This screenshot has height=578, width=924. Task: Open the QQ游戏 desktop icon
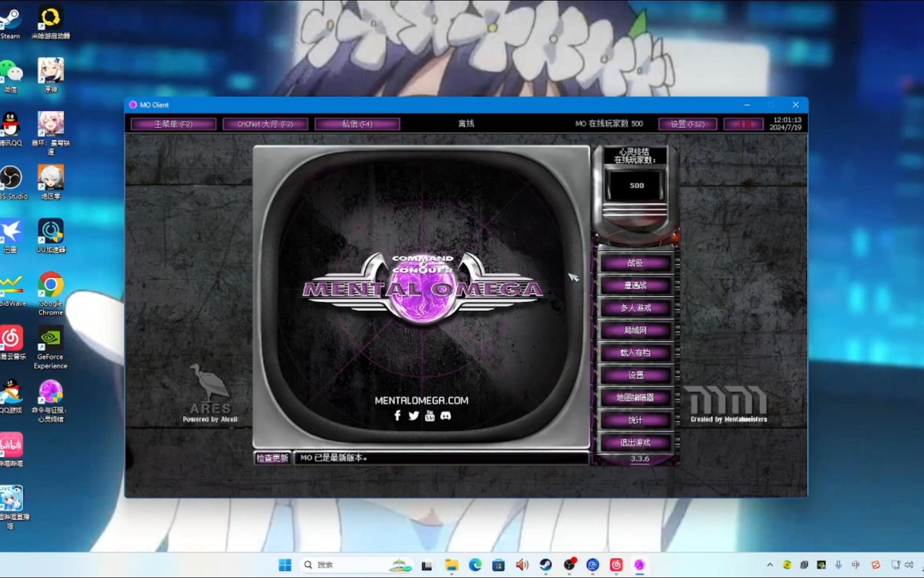pos(11,397)
